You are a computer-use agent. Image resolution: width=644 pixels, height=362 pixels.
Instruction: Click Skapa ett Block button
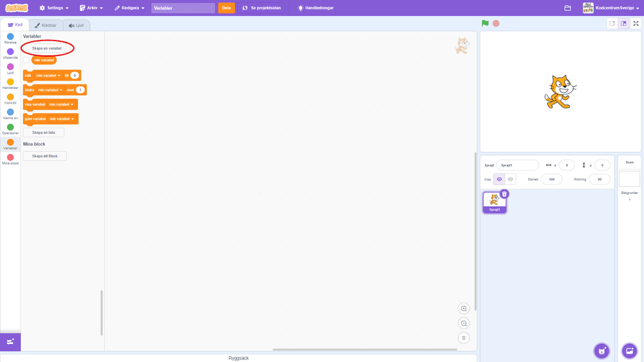45,156
